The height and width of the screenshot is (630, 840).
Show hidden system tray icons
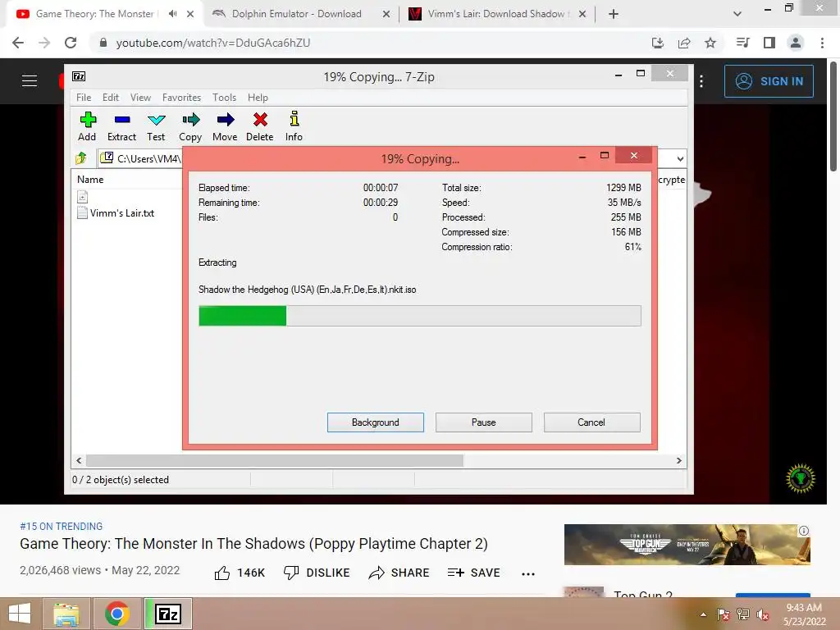[x=703, y=615]
